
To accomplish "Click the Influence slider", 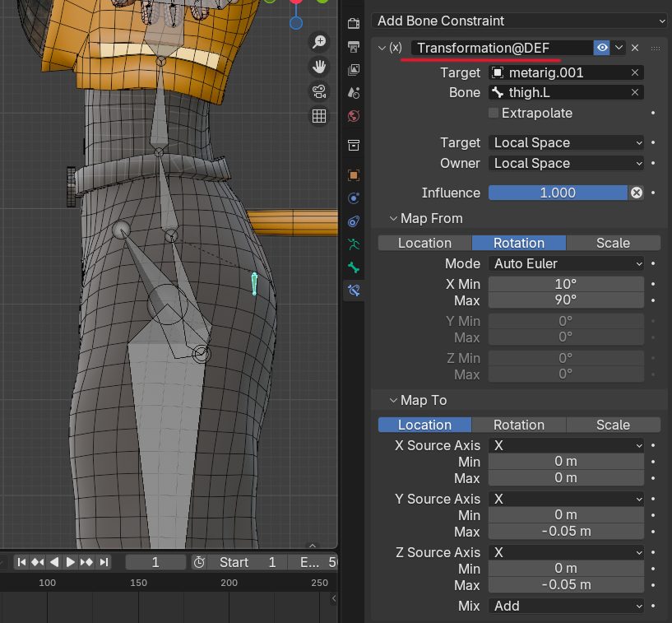I will (558, 193).
